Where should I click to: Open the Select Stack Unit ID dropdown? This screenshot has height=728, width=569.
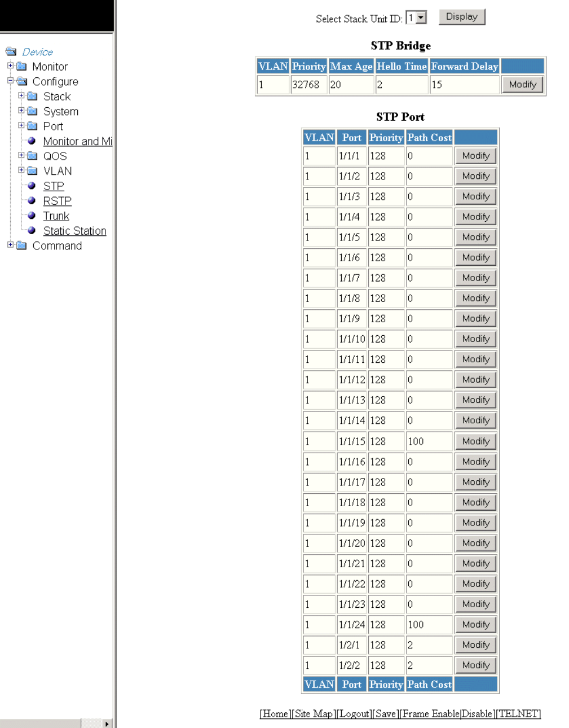[x=416, y=17]
